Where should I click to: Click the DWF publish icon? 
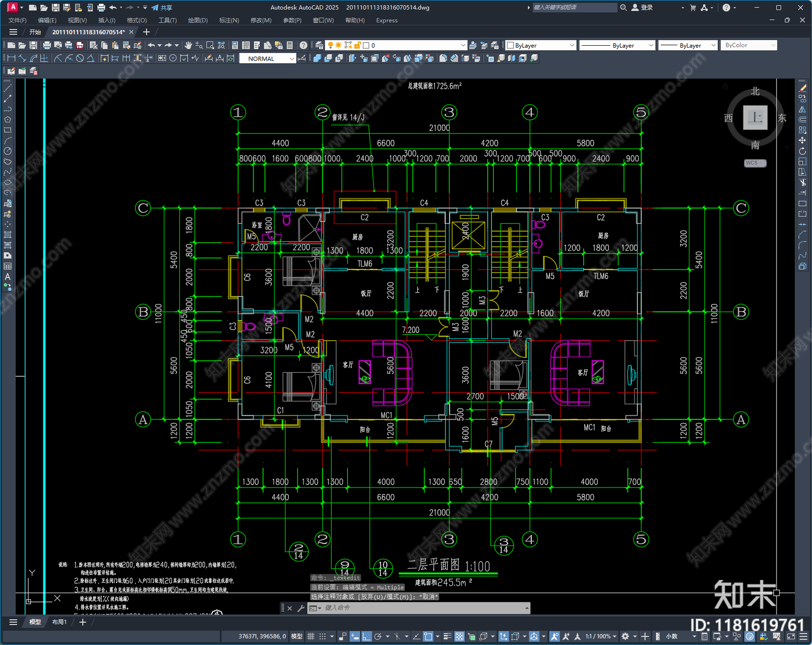pos(80,45)
